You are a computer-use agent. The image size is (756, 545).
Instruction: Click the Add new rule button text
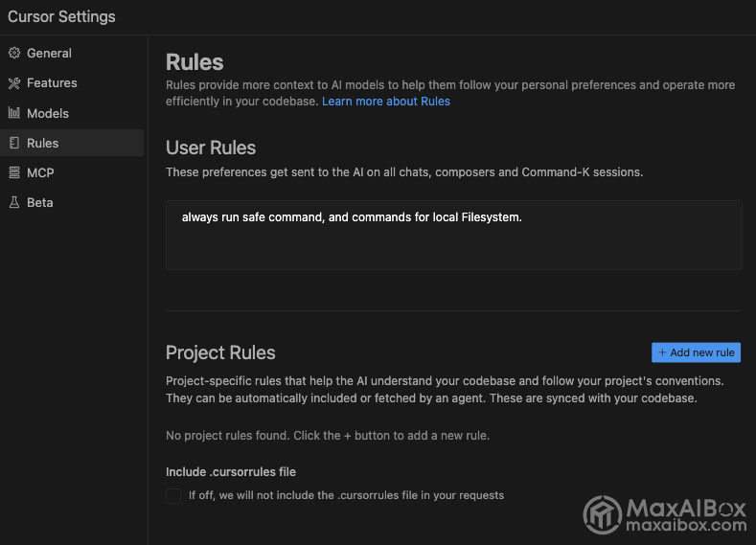702,352
